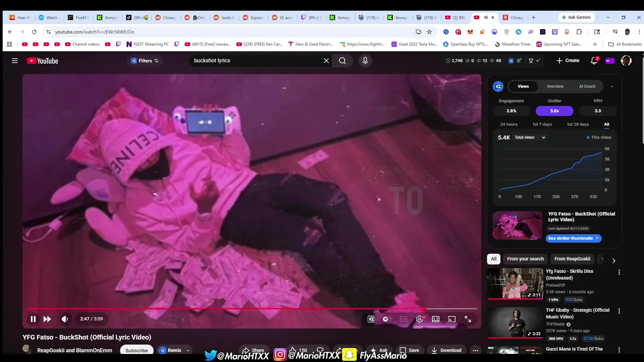The height and width of the screenshot is (362, 644).
Task: Save video to playlist
Action: [x=409, y=350]
